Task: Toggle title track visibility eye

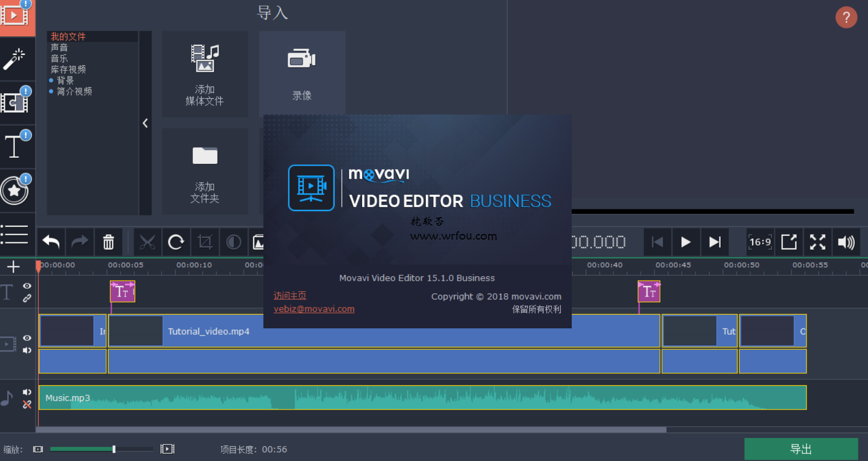Action: 27,286
